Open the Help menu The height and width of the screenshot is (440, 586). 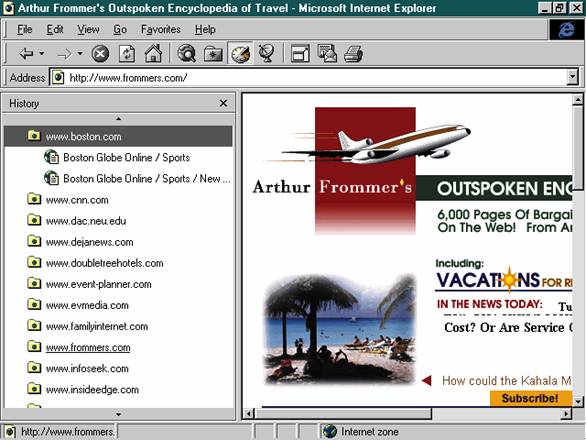point(205,29)
